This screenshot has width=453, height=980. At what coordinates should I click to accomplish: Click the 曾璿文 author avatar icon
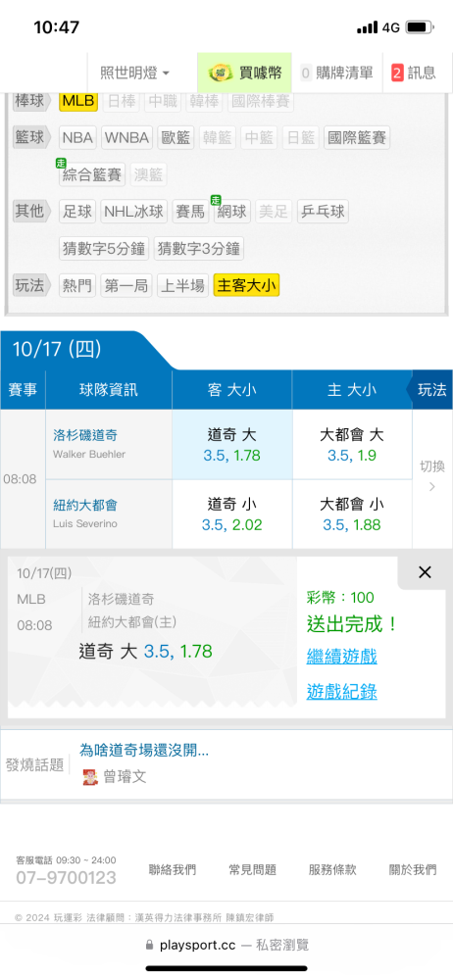coord(90,777)
